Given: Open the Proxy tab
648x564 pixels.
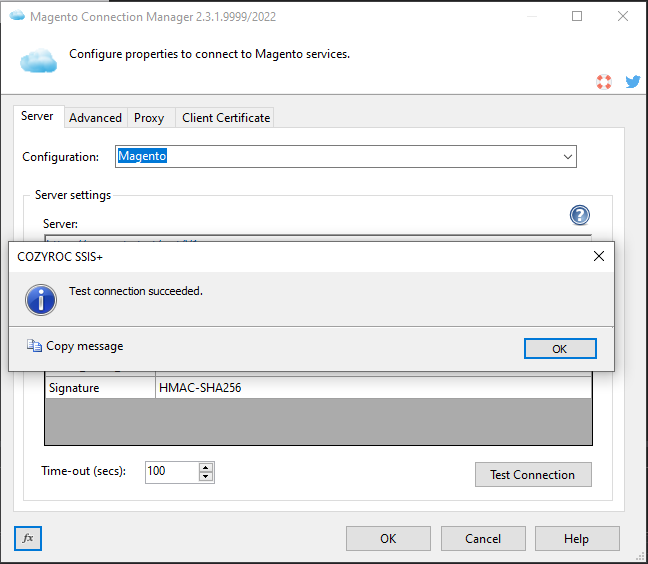Looking at the screenshot, I should point(149,118).
